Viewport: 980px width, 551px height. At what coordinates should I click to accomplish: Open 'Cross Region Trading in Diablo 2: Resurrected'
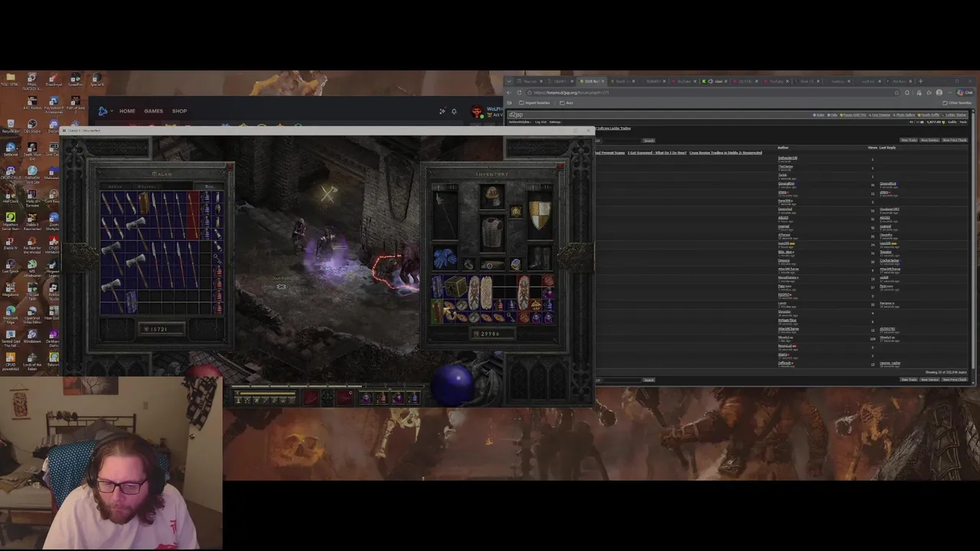tap(726, 152)
